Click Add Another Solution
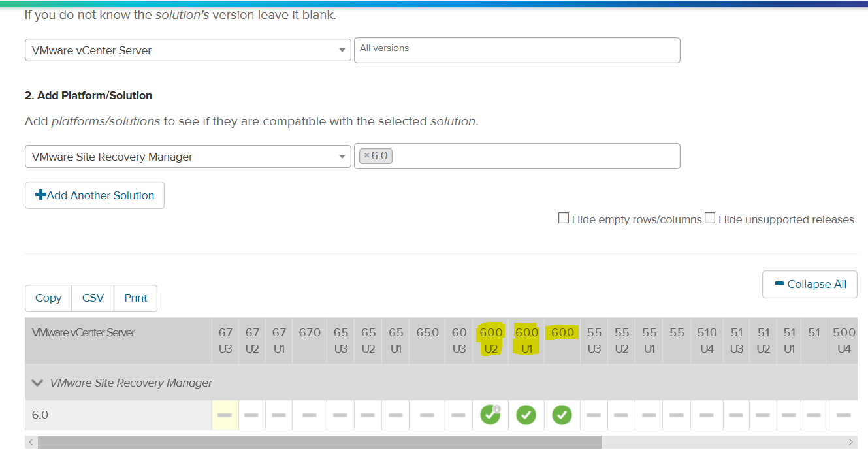The width and height of the screenshot is (868, 463). click(95, 195)
